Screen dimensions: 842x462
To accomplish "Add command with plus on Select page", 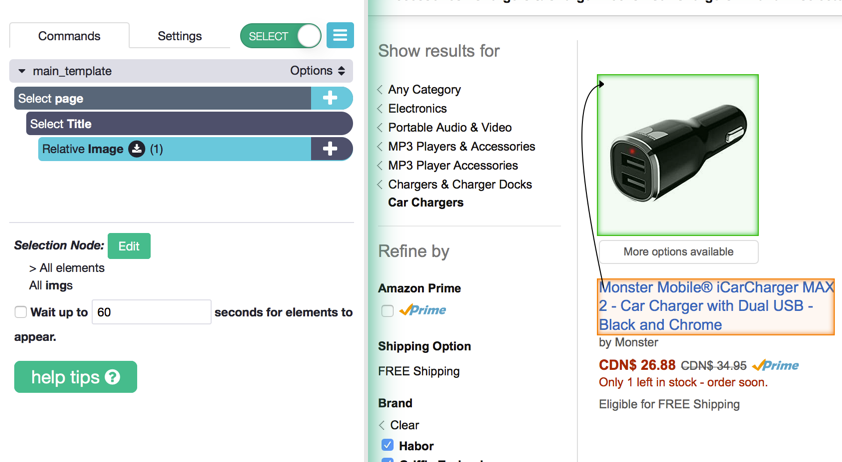I will point(331,98).
